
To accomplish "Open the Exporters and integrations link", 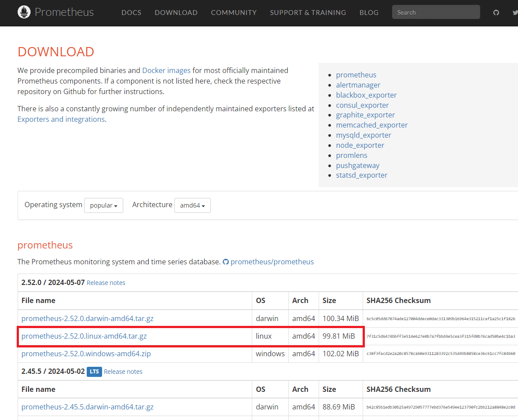I will (61, 119).
